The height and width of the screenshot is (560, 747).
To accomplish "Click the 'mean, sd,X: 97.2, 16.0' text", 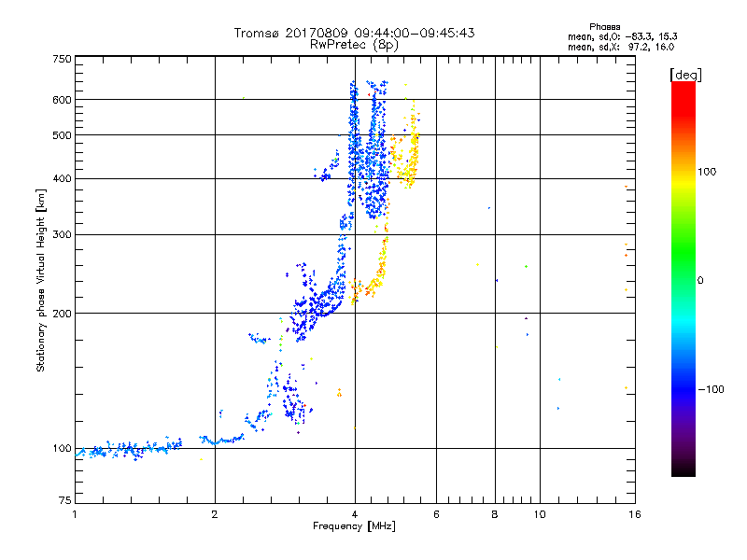I will pyautogui.click(x=621, y=47).
